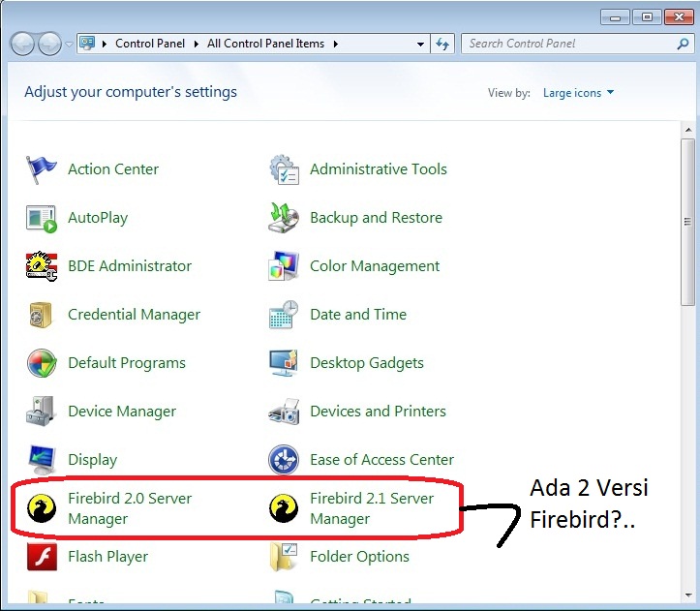Open the Firebird 2.0 Server Manager icon

pyautogui.click(x=41, y=508)
